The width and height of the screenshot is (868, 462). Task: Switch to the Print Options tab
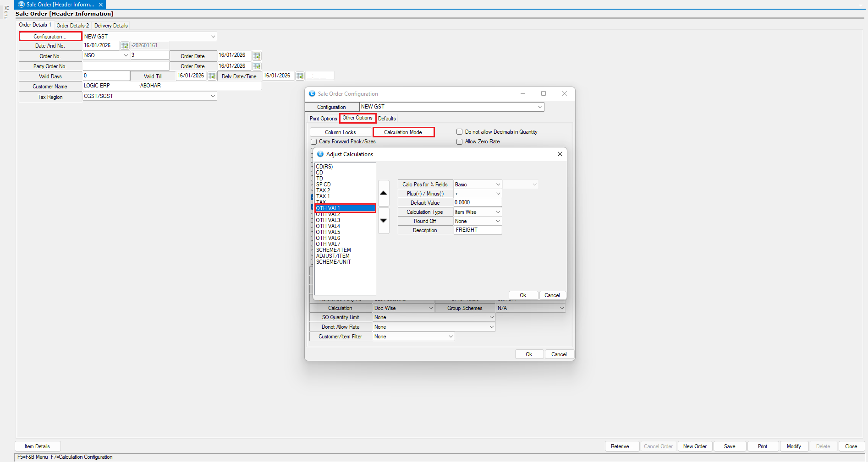[x=323, y=119]
